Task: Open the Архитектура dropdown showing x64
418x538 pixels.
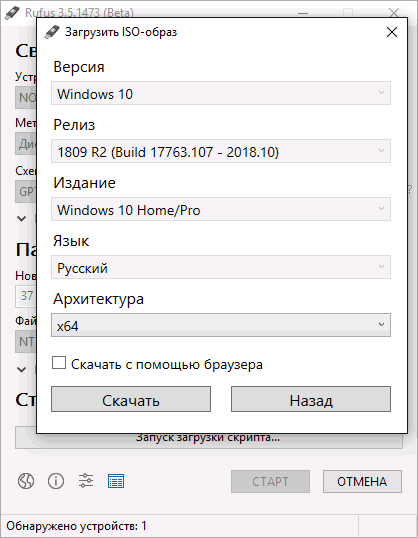Action: pos(221,325)
